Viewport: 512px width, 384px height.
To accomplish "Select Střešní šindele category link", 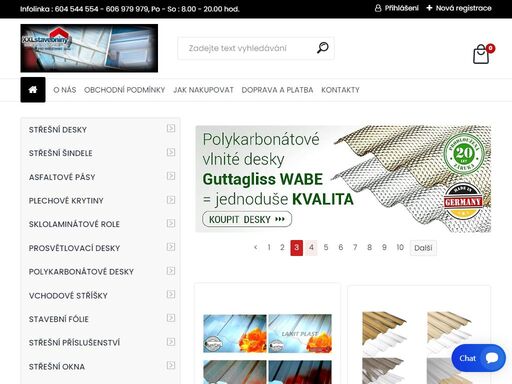I will tap(61, 153).
